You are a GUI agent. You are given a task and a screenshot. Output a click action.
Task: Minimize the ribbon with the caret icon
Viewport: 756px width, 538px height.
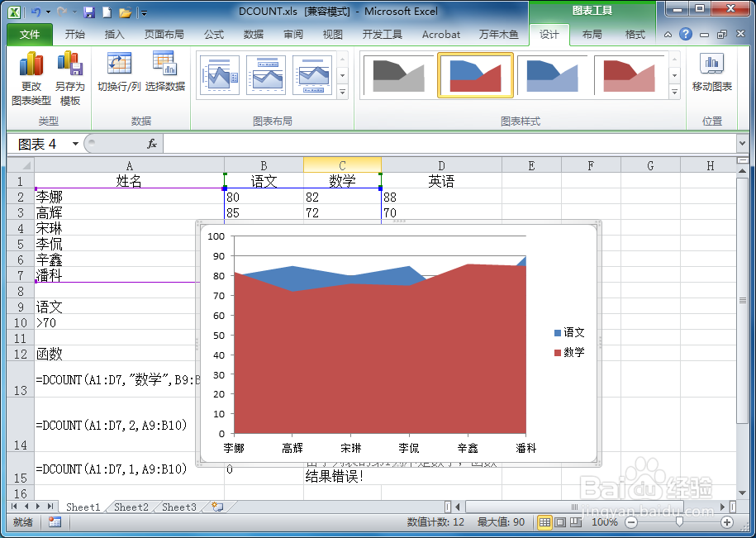coord(668,34)
